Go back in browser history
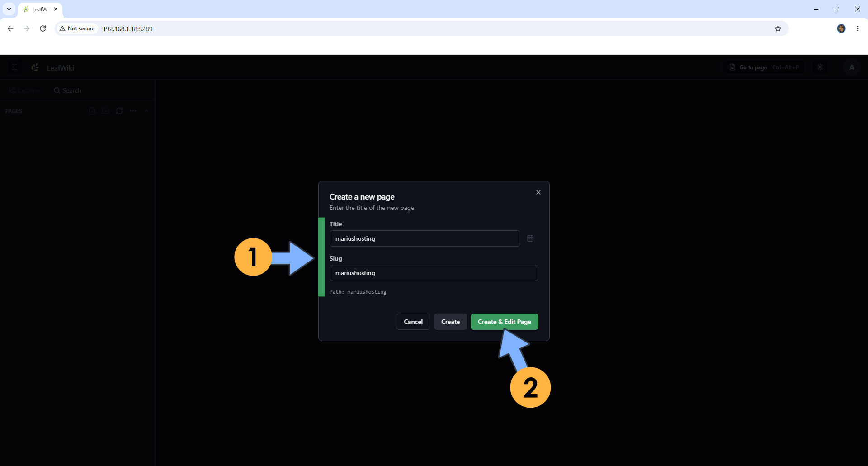This screenshot has height=466, width=868. (x=10, y=29)
